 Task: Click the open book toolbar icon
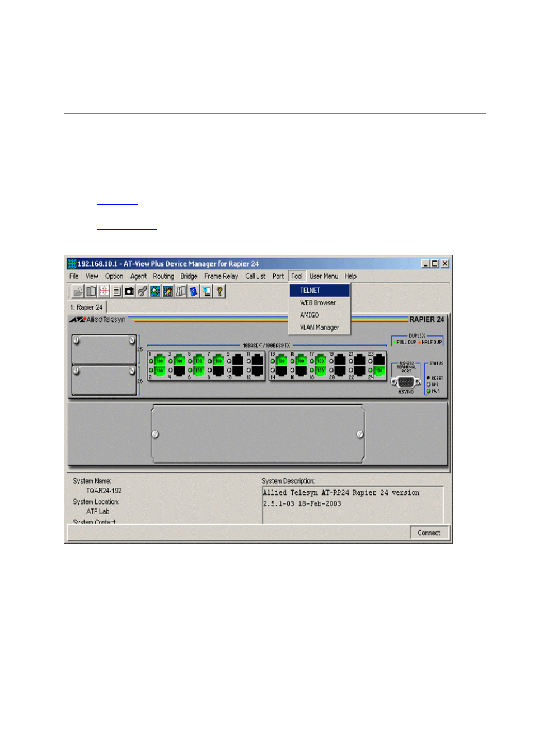coord(91,291)
